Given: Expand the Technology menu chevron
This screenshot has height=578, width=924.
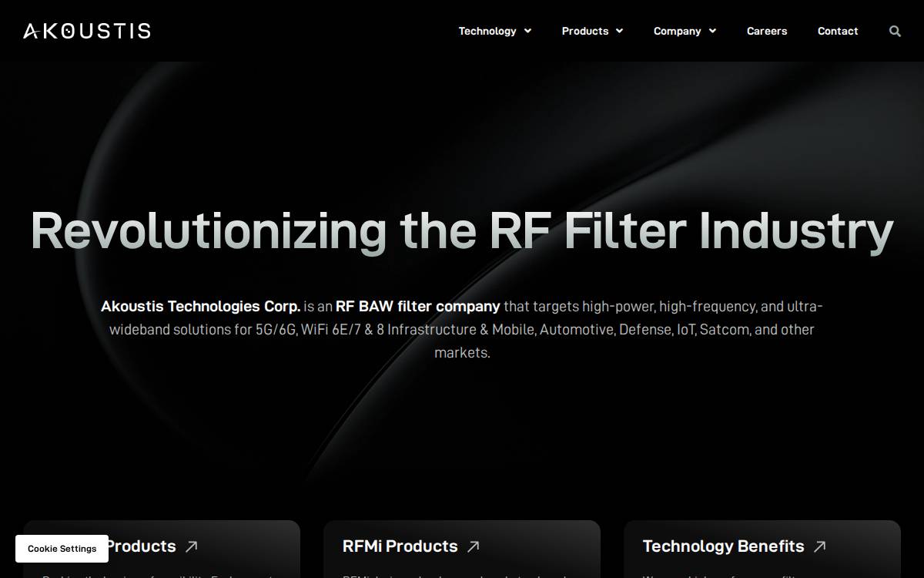Looking at the screenshot, I should coord(527,31).
